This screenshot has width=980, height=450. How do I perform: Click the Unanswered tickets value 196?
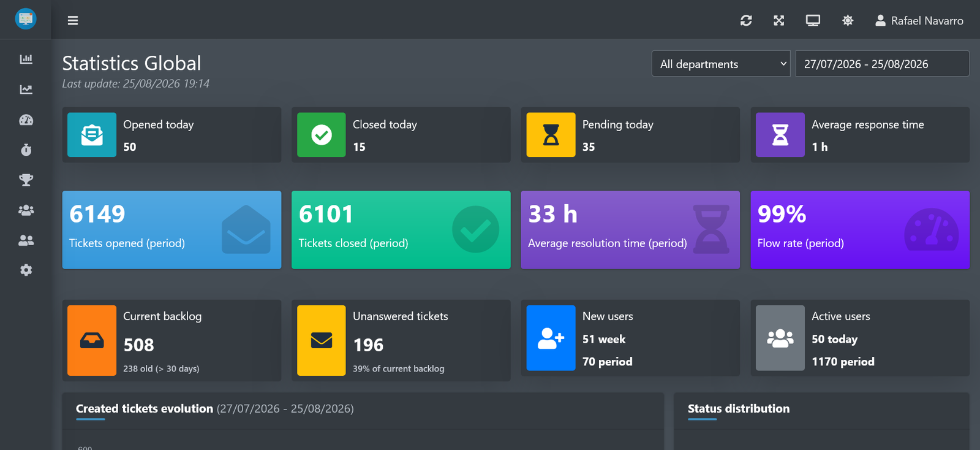point(369,345)
